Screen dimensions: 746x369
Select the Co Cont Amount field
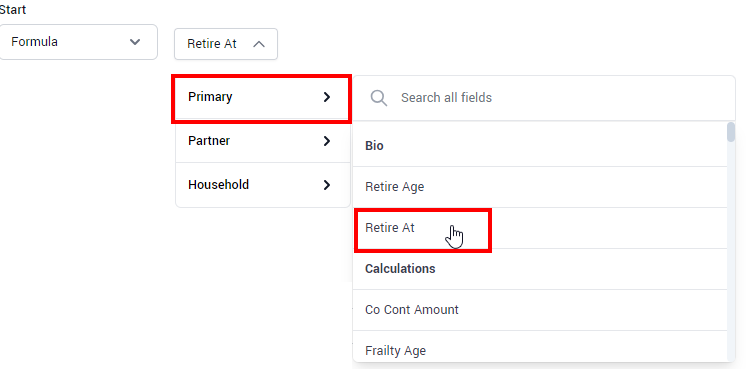[x=540, y=310]
